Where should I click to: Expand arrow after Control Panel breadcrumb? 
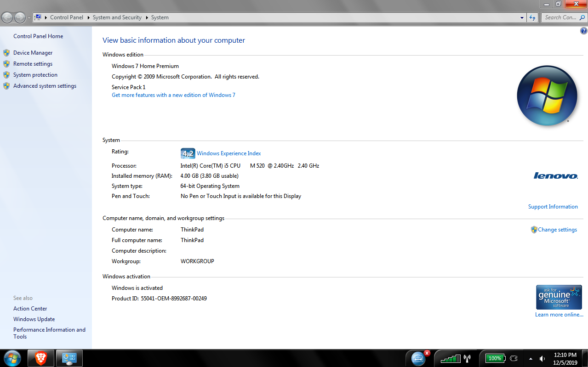(x=88, y=17)
